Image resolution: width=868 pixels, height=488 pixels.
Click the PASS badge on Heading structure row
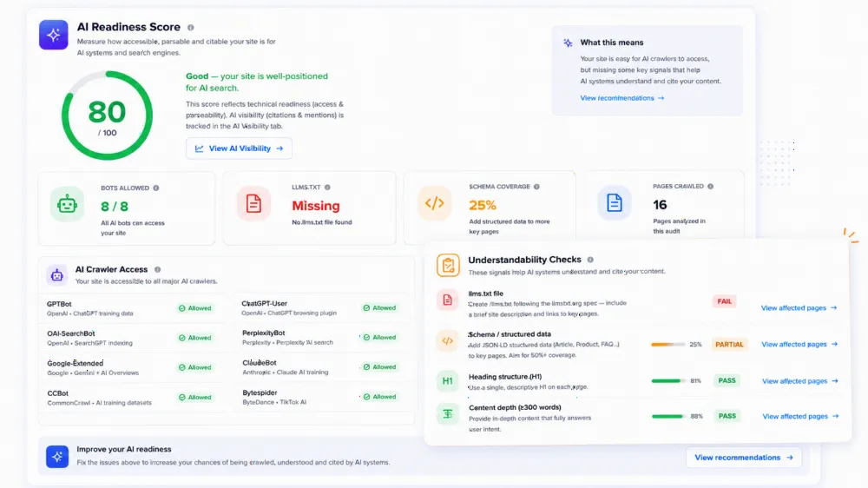click(x=727, y=381)
